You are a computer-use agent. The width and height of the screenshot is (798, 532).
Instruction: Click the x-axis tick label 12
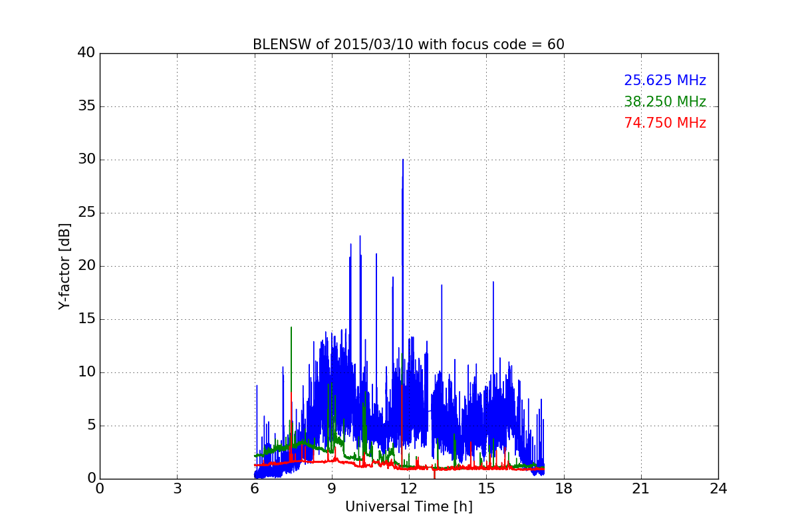click(409, 488)
